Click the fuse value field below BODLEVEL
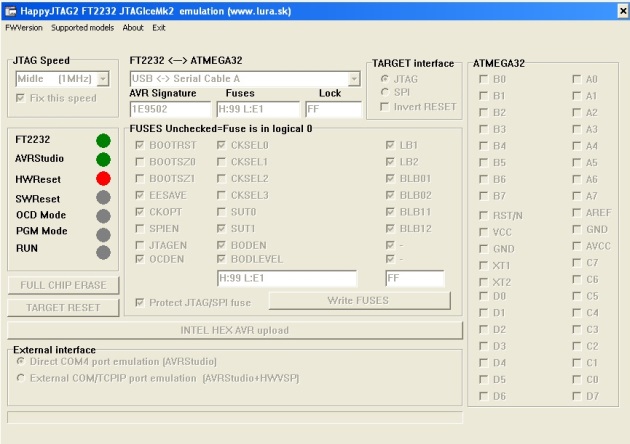 point(287,278)
